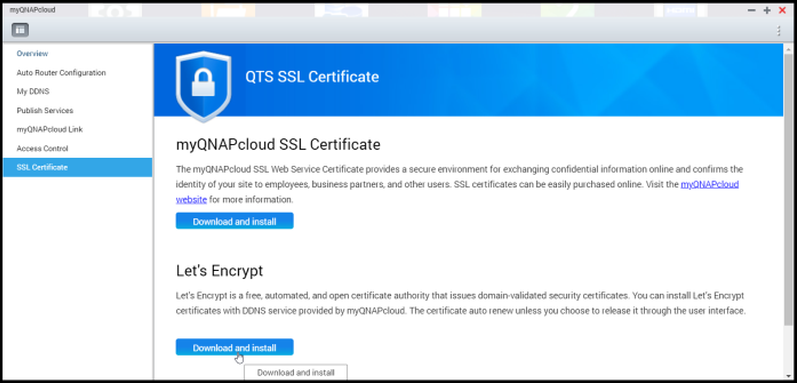Click the Let's Encrypt heading
The image size is (797, 383).
[x=220, y=271]
